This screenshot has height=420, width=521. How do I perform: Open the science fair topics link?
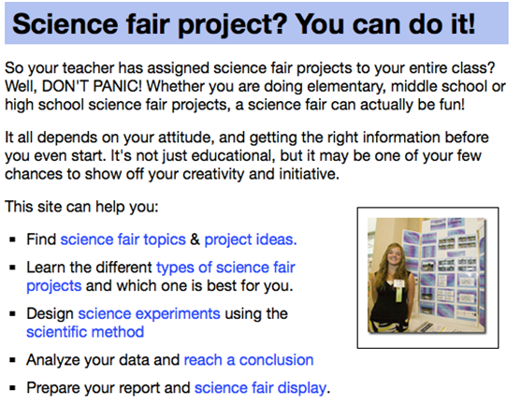[123, 239]
